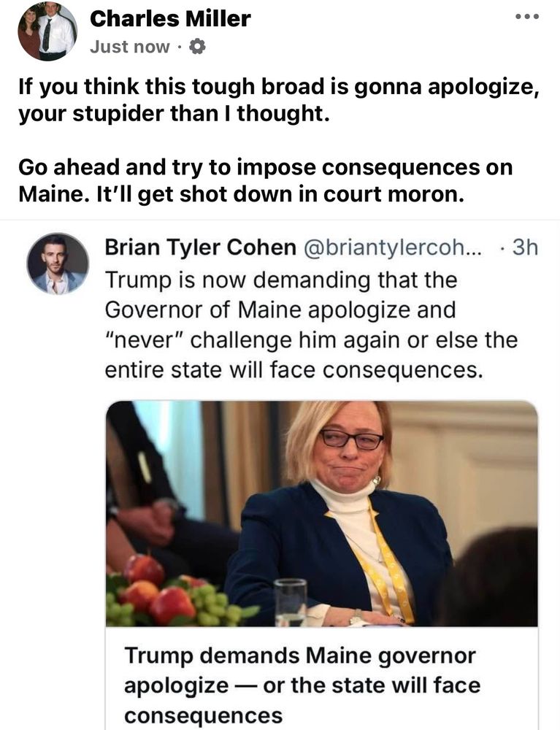Screen dimensions: 560x730
Task: Click Brian Tyler Cohen's round avatar
Action: [x=58, y=264]
